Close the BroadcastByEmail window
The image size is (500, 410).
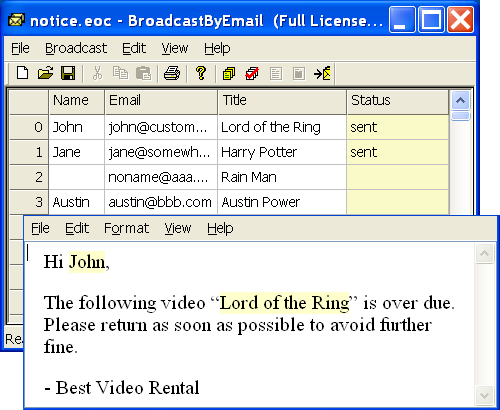tap(460, 20)
